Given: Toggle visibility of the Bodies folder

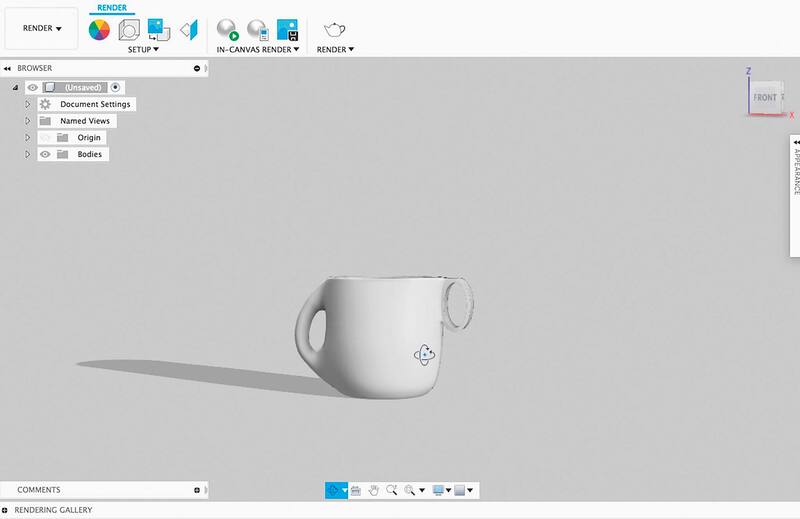Looking at the screenshot, I should pyautogui.click(x=45, y=155).
